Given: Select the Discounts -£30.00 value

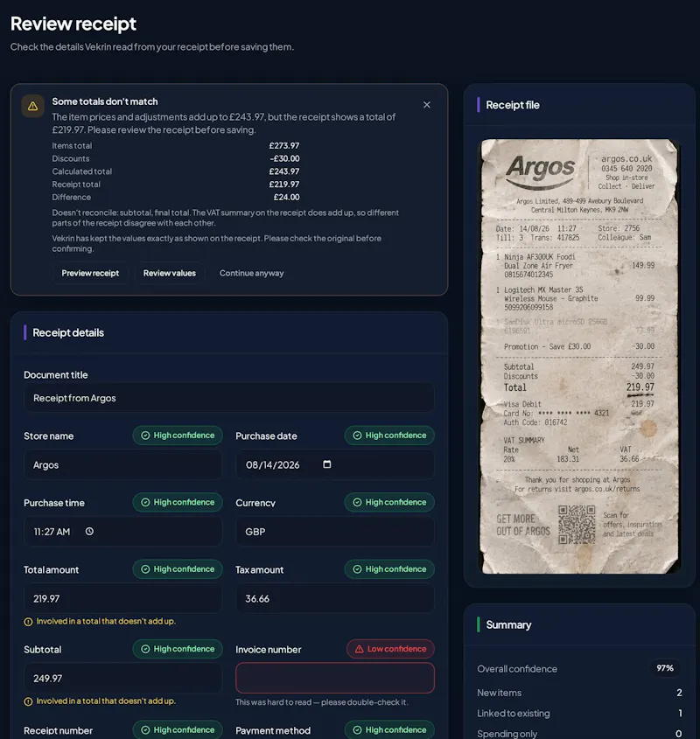Looking at the screenshot, I should (284, 159).
